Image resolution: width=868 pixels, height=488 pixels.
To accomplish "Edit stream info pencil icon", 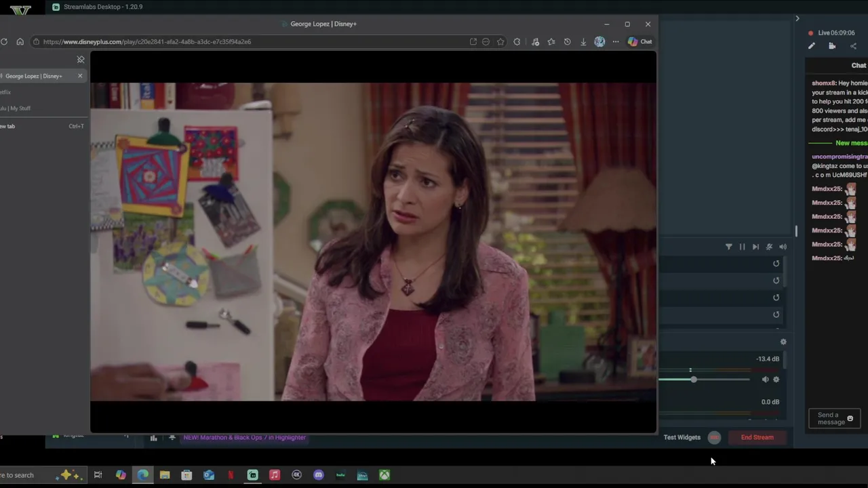I will 811,46.
